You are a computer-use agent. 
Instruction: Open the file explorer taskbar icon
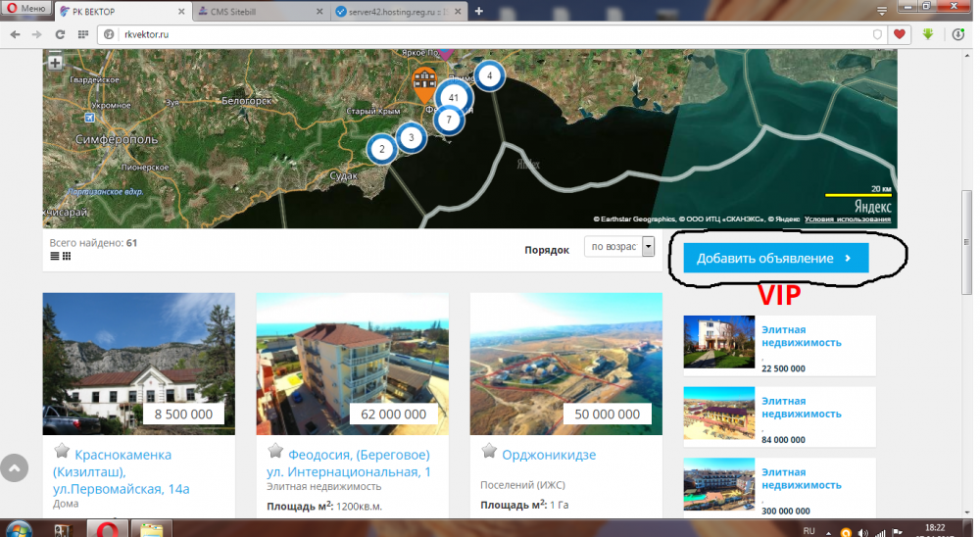pos(151,529)
